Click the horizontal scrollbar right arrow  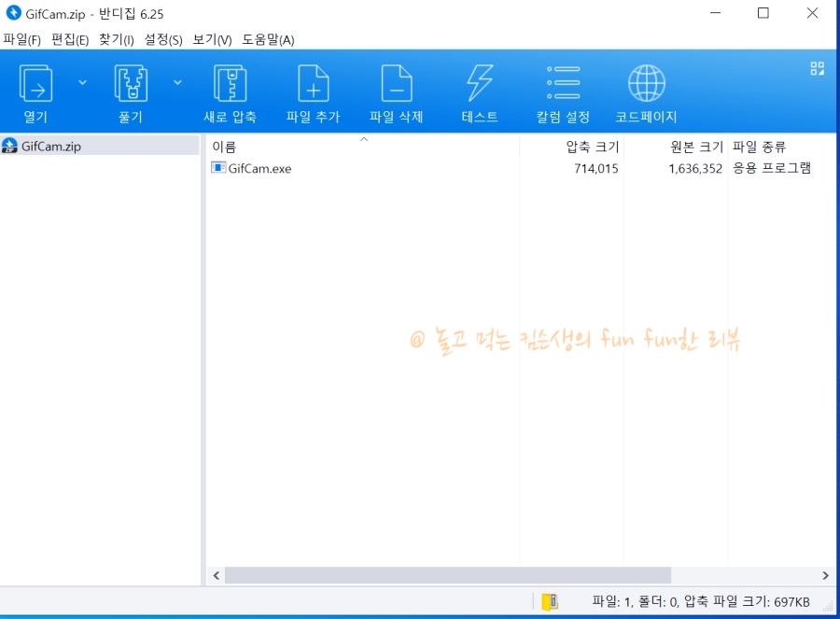click(825, 576)
